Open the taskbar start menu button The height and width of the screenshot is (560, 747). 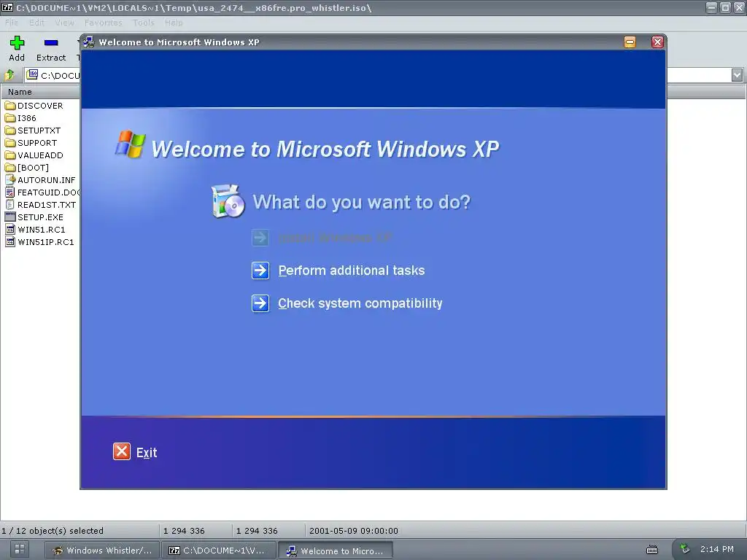point(20,549)
